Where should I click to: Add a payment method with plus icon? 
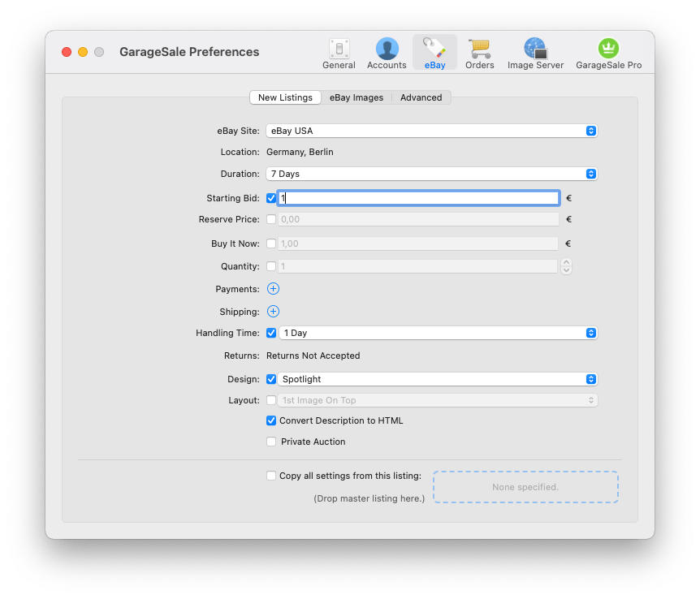pos(273,289)
